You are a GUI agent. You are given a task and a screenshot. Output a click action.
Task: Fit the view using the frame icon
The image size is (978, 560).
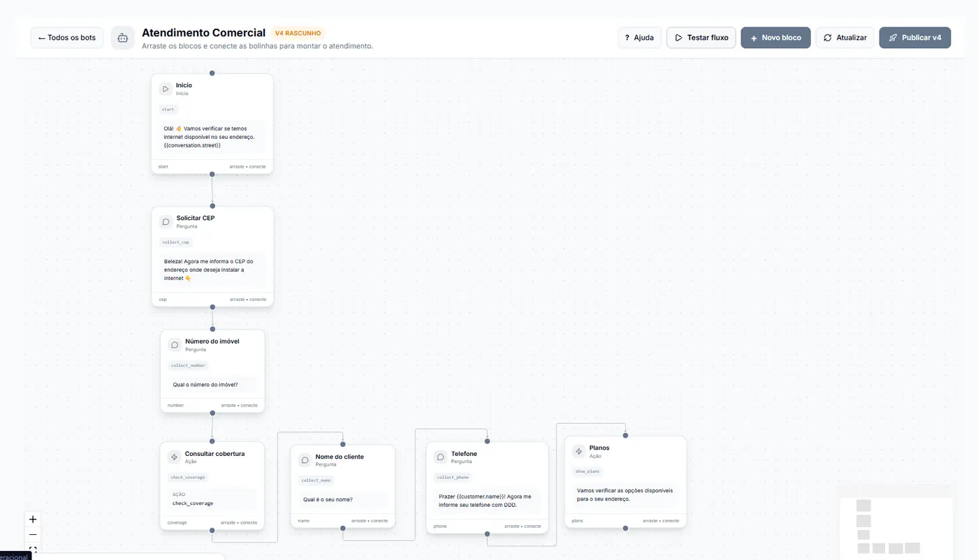(33, 550)
